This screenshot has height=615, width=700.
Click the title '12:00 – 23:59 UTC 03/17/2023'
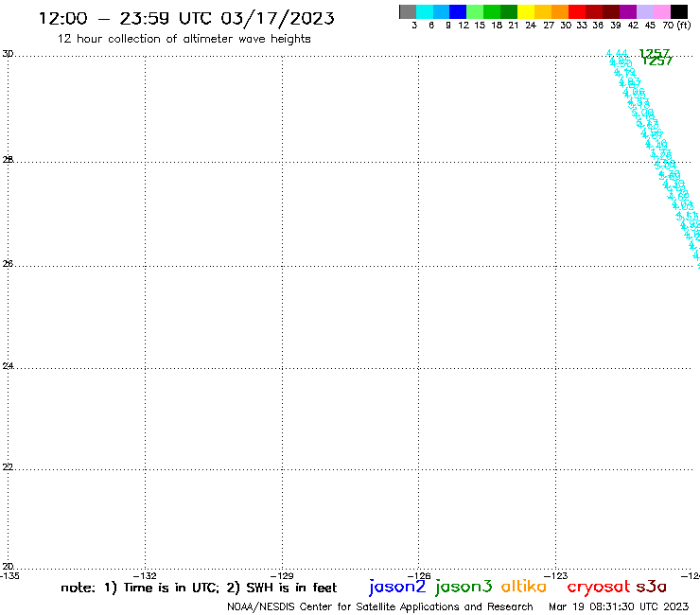[186, 19]
